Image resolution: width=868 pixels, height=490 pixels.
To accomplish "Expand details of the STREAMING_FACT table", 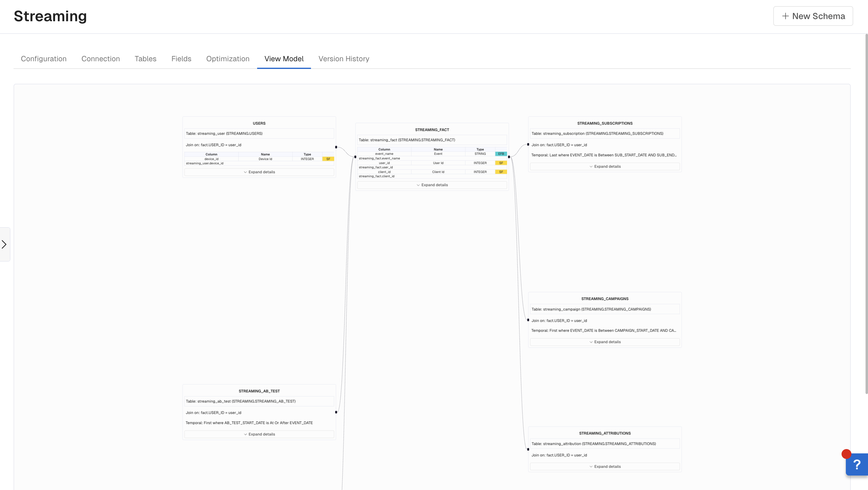I will tap(432, 185).
